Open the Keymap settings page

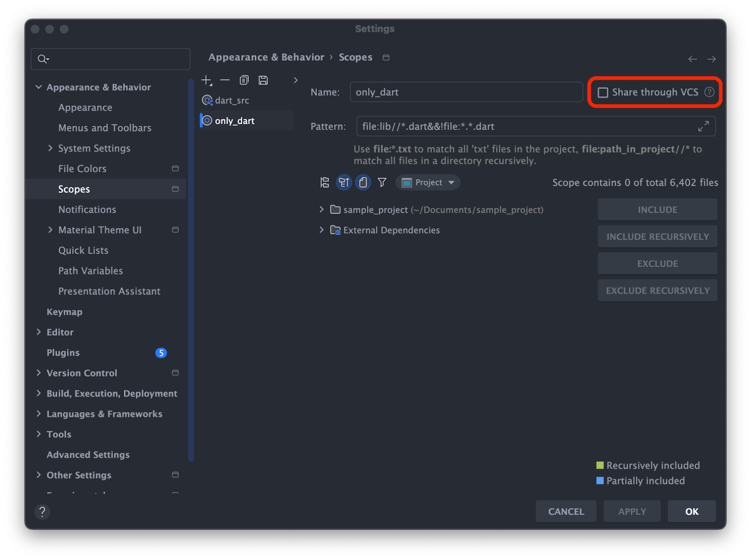click(64, 312)
